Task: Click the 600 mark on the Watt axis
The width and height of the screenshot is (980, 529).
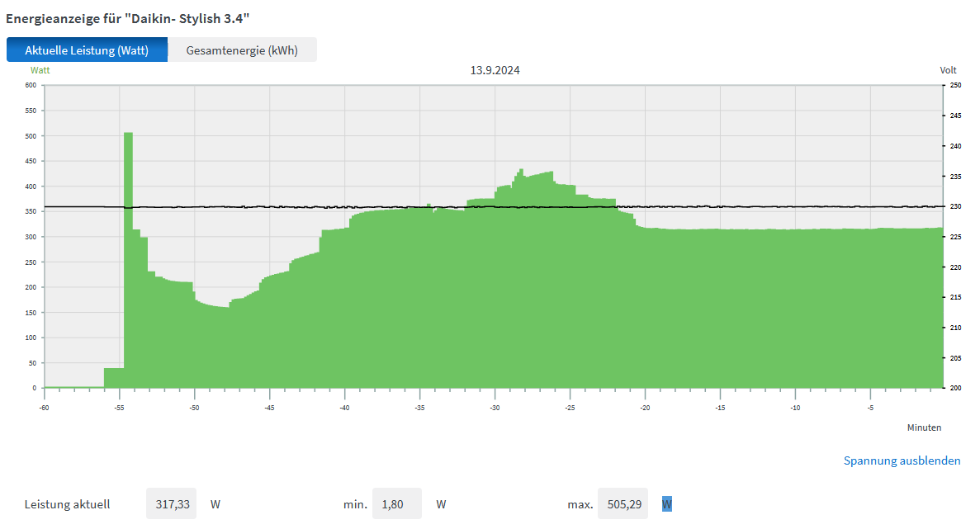Action: coord(31,85)
